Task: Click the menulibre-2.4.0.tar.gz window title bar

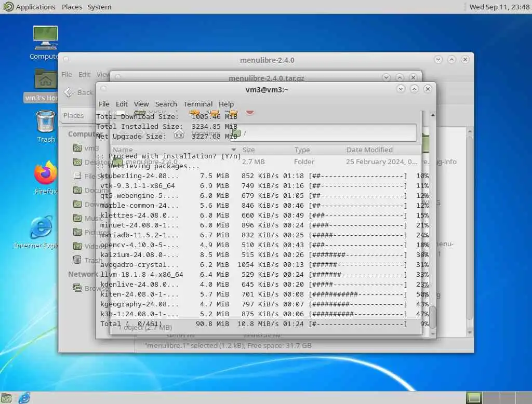Action: [x=266, y=78]
